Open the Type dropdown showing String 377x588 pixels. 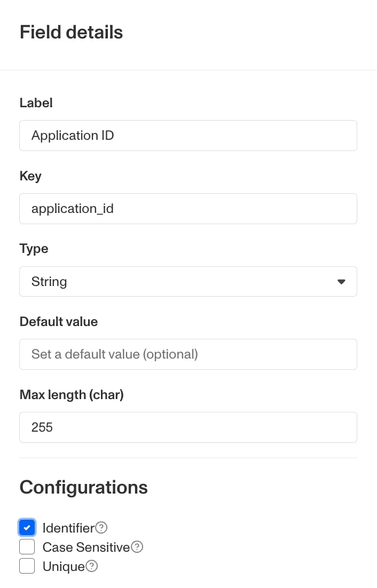point(188,281)
